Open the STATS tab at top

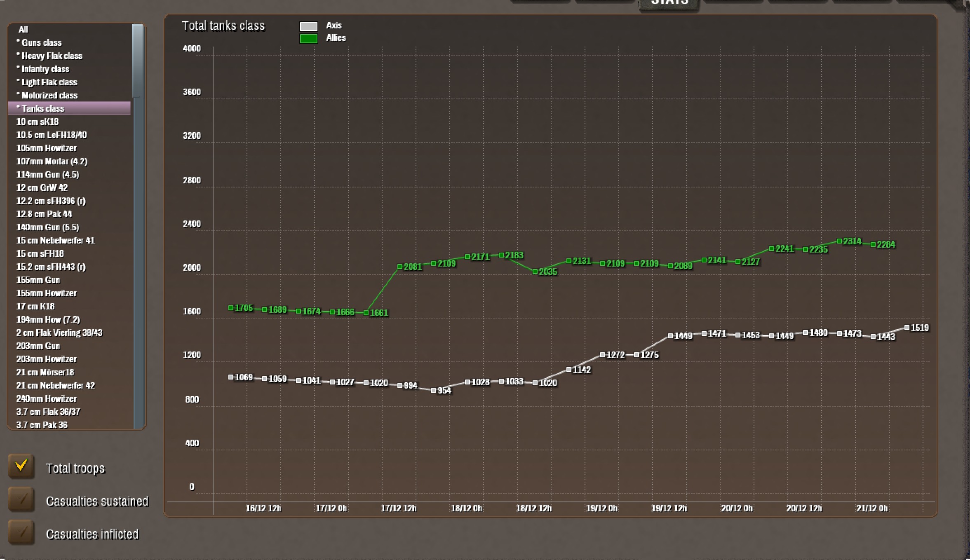(x=669, y=3)
